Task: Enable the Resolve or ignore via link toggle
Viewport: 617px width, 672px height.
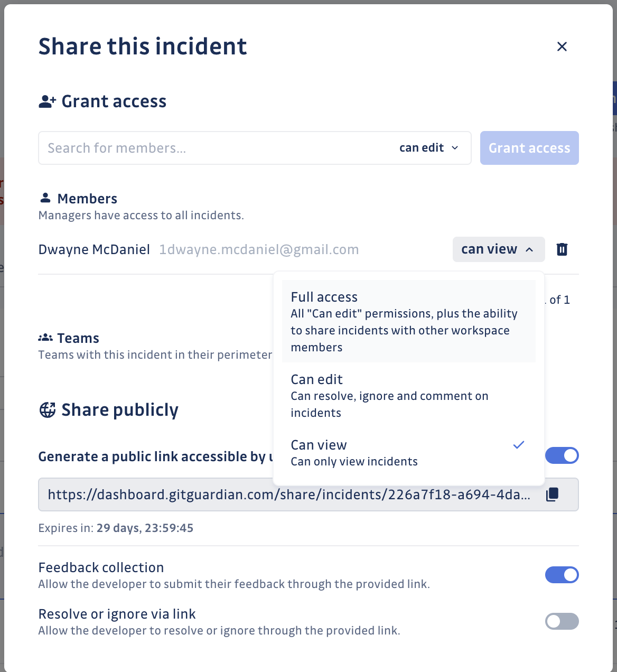Action: tap(562, 621)
